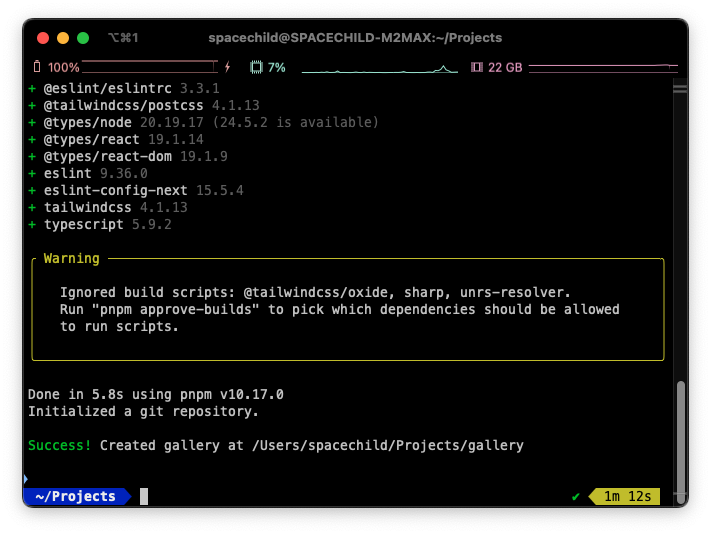Click the memory usage graph line
The height and width of the screenshot is (534, 711).
coord(603,68)
